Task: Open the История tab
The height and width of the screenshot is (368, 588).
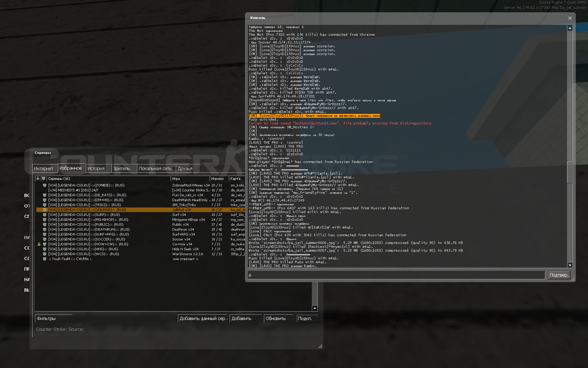Action: pos(97,169)
